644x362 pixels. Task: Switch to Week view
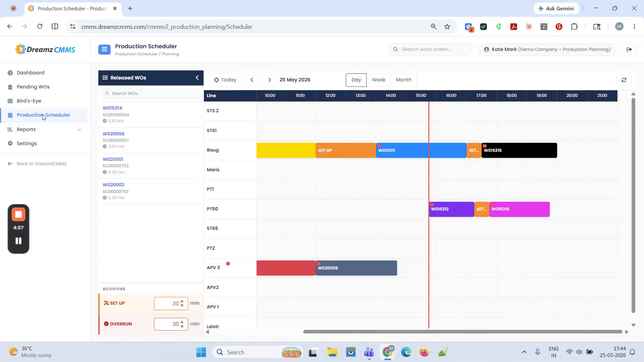pos(378,80)
